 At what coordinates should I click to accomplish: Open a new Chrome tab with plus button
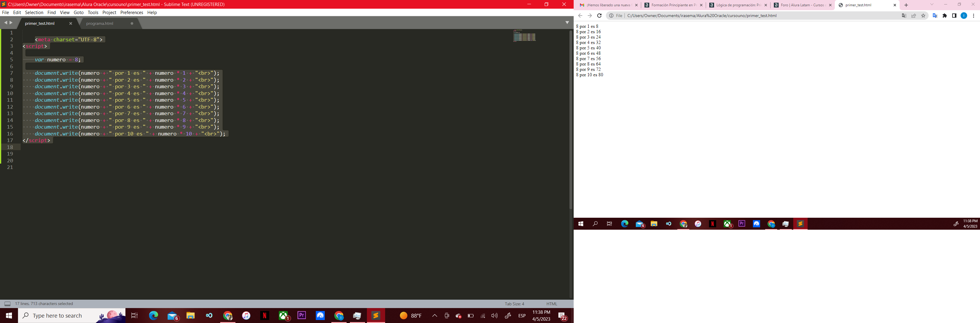click(906, 5)
